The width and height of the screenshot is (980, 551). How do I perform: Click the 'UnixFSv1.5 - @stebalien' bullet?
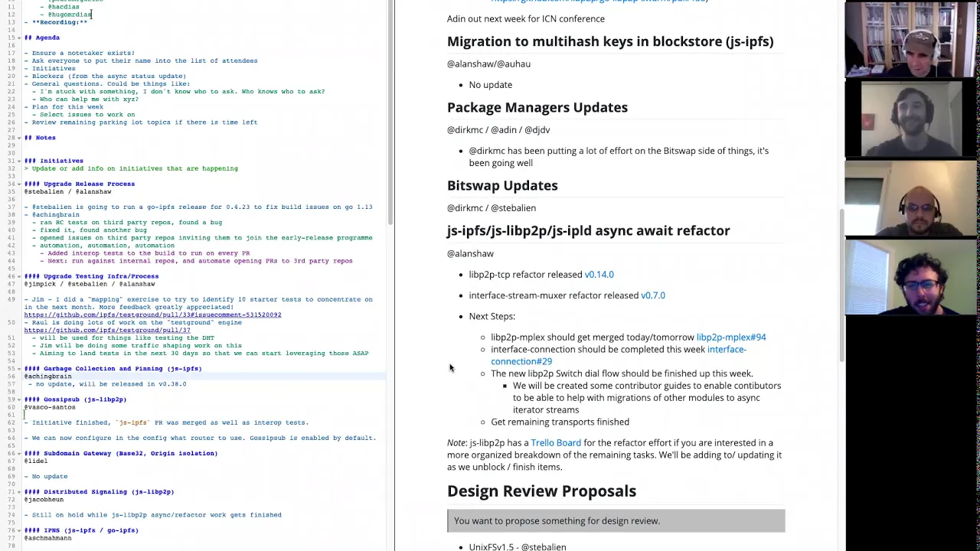click(518, 546)
